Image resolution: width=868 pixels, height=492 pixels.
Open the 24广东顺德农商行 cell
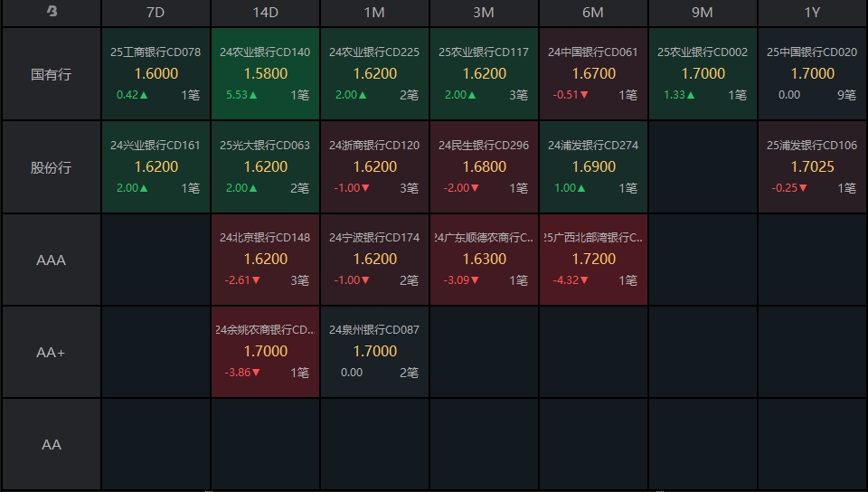click(484, 259)
